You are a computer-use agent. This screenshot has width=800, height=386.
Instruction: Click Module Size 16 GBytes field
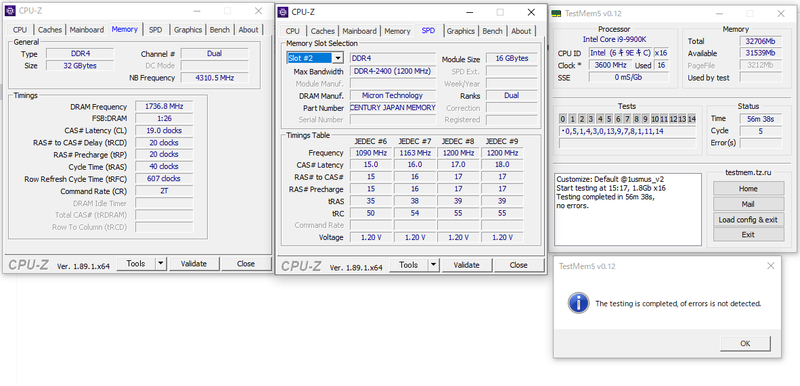[512, 58]
